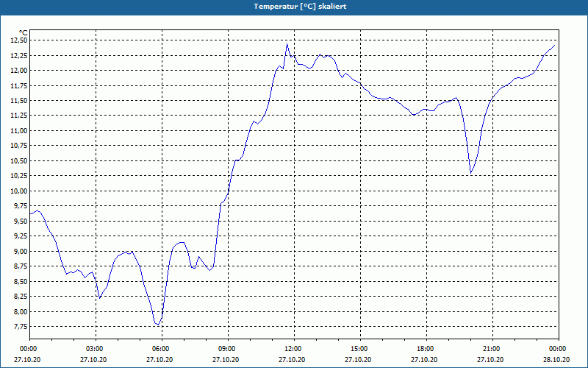
Task: Select the 15:00 time label
Action: (360, 349)
